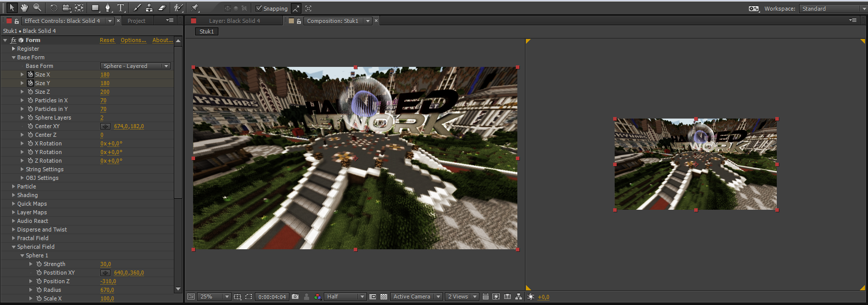The image size is (868, 305).
Task: Toggle the Particles in X stopwatch
Action: tap(30, 100)
